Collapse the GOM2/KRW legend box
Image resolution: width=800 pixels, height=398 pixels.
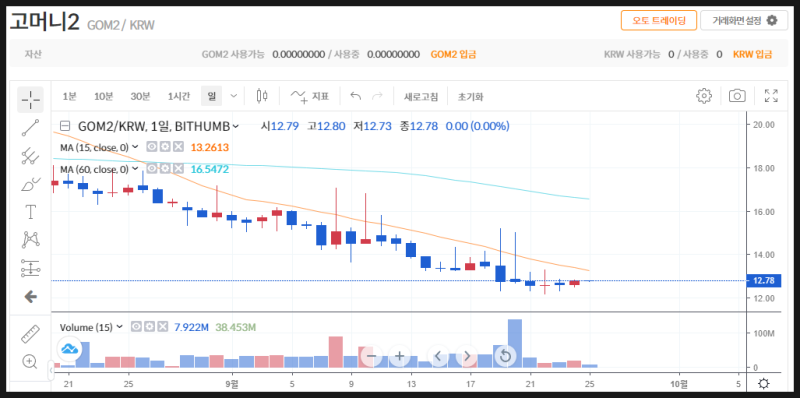tap(64, 126)
